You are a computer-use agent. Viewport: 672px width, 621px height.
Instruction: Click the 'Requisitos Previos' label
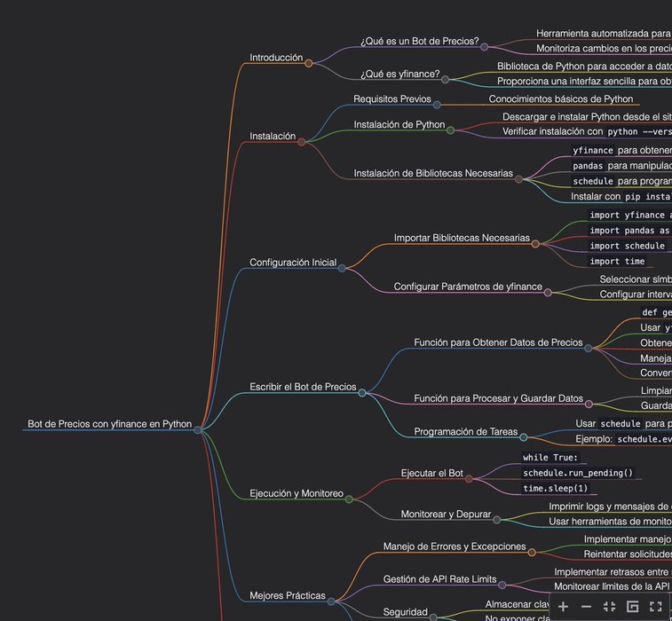click(392, 99)
